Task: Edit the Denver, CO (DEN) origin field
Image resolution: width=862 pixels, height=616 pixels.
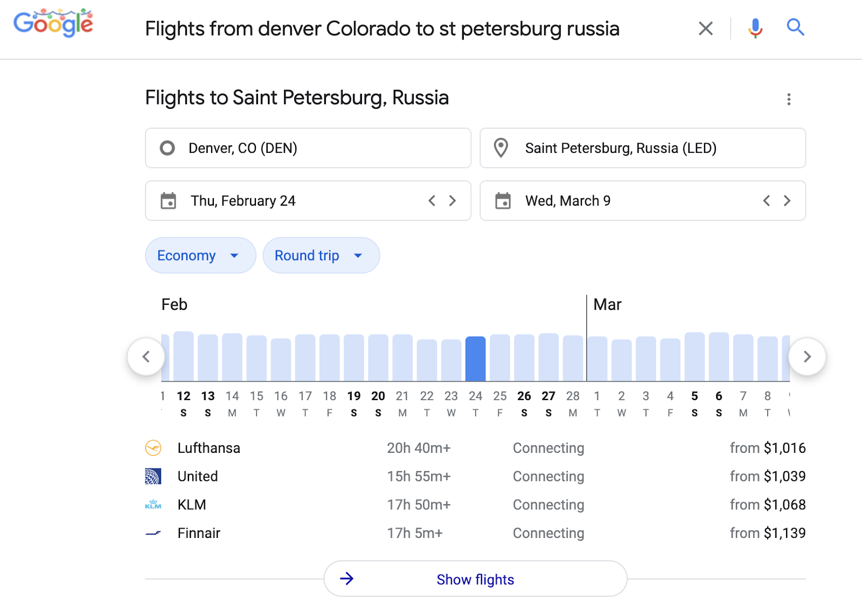Action: point(308,148)
